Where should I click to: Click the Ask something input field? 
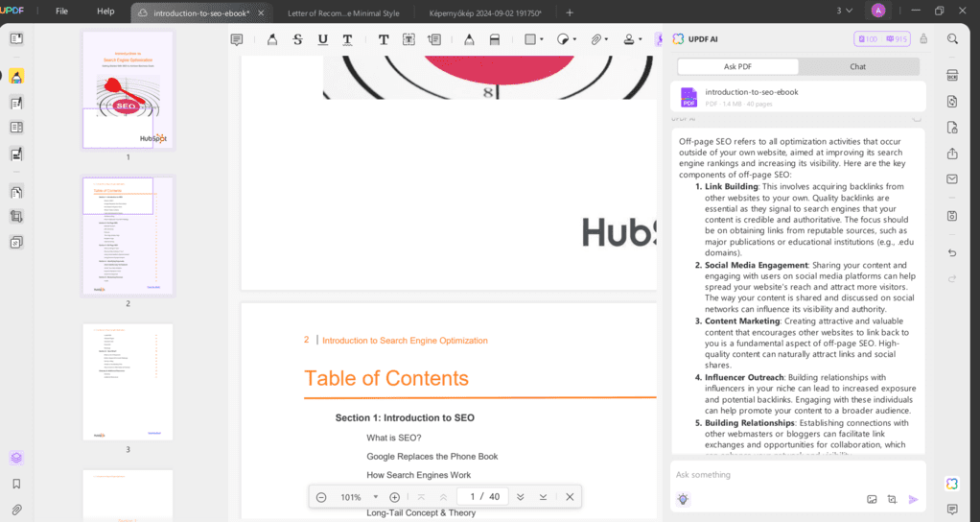click(x=786, y=475)
